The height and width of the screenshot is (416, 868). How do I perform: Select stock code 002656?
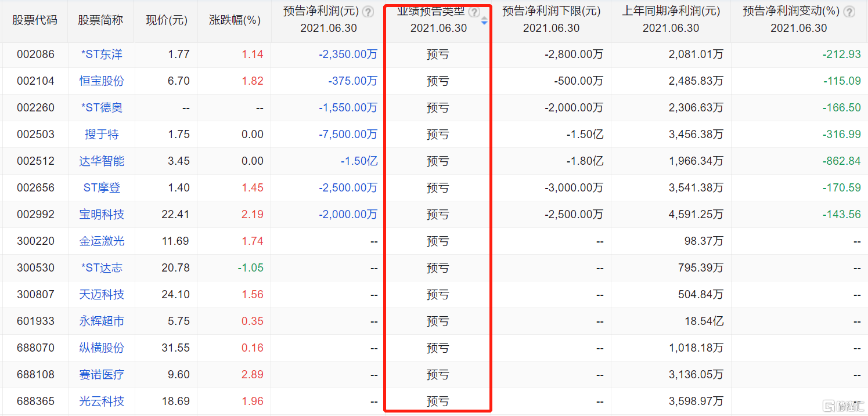[x=35, y=188]
